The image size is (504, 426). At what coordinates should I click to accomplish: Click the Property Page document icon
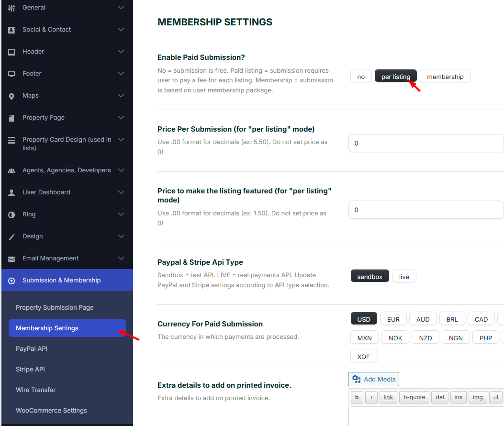pyautogui.click(x=11, y=118)
